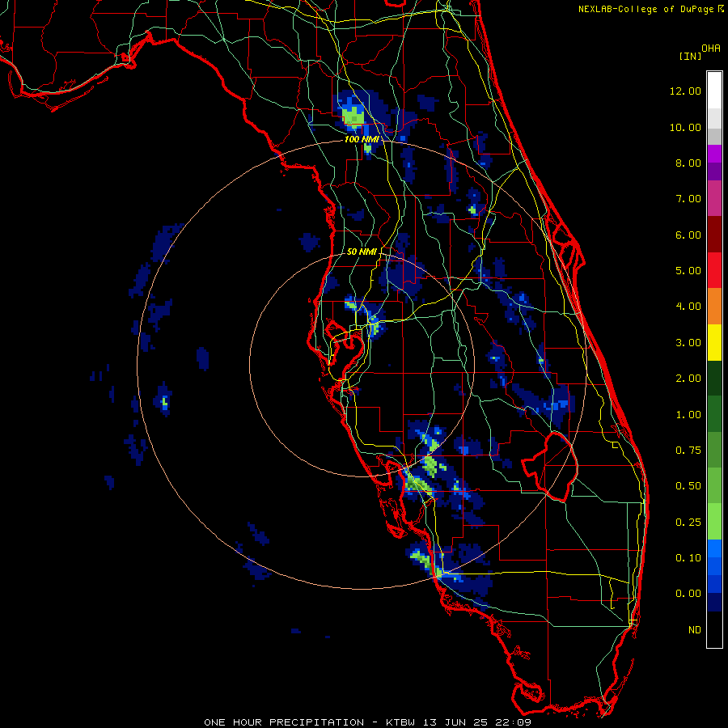
Task: Click Lake Okeechobee outline on map
Action: coord(550,466)
